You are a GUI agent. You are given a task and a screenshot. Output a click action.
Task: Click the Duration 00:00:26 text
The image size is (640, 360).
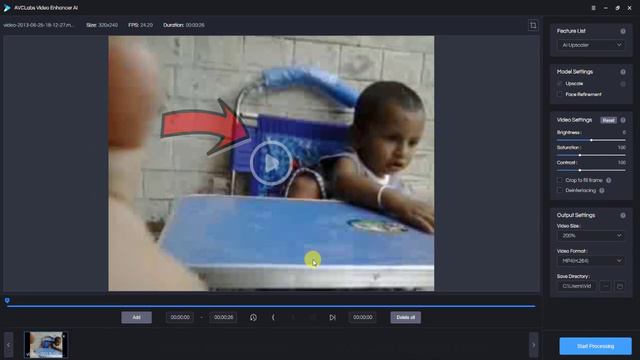pyautogui.click(x=184, y=25)
